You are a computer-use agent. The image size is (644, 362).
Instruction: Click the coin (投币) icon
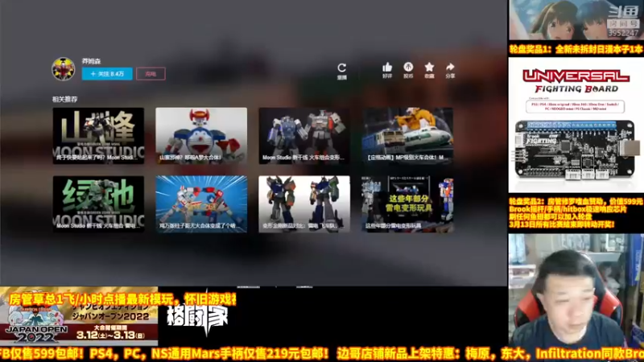pyautogui.click(x=408, y=67)
